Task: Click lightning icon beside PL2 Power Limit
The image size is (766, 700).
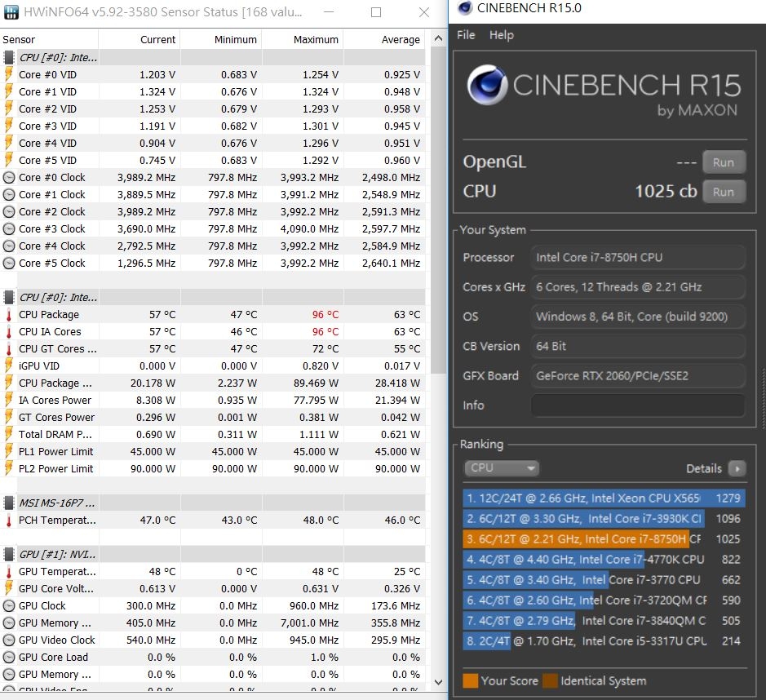Action: [x=9, y=468]
